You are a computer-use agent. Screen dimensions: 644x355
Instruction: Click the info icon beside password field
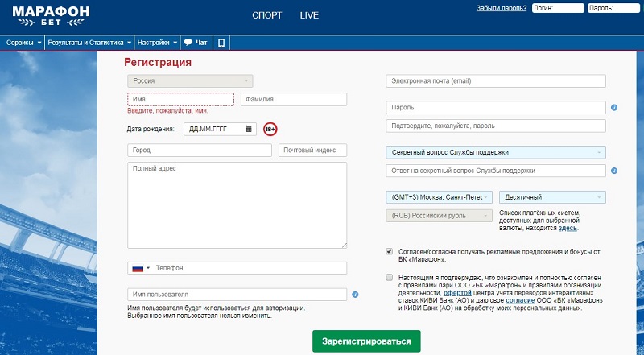(613, 107)
